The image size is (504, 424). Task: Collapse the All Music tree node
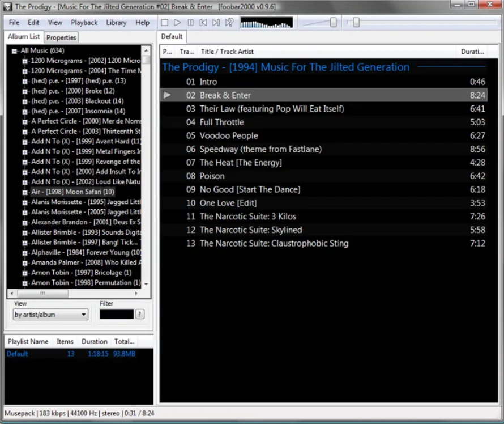tap(14, 51)
